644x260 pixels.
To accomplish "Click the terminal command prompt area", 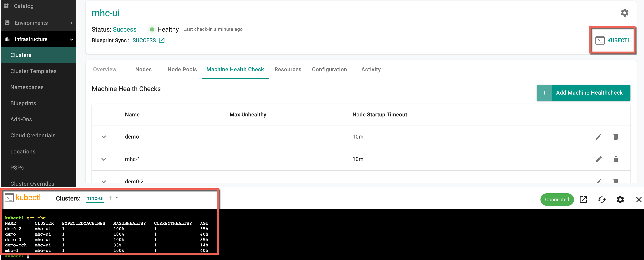I will [28, 256].
